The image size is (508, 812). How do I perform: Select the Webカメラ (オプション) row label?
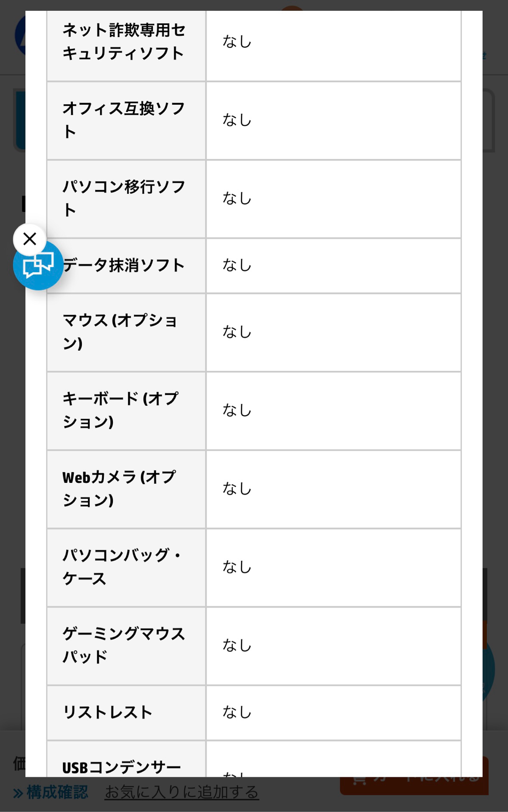[119, 489]
